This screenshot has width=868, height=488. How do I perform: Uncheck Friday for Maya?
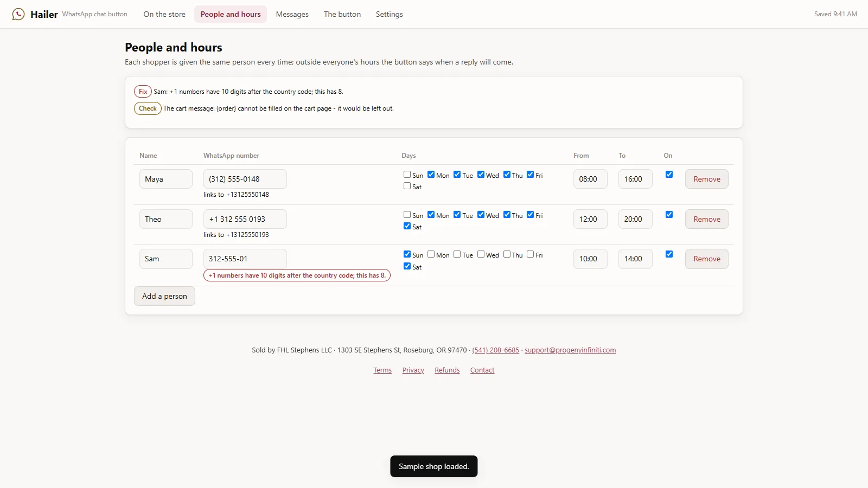pos(531,175)
